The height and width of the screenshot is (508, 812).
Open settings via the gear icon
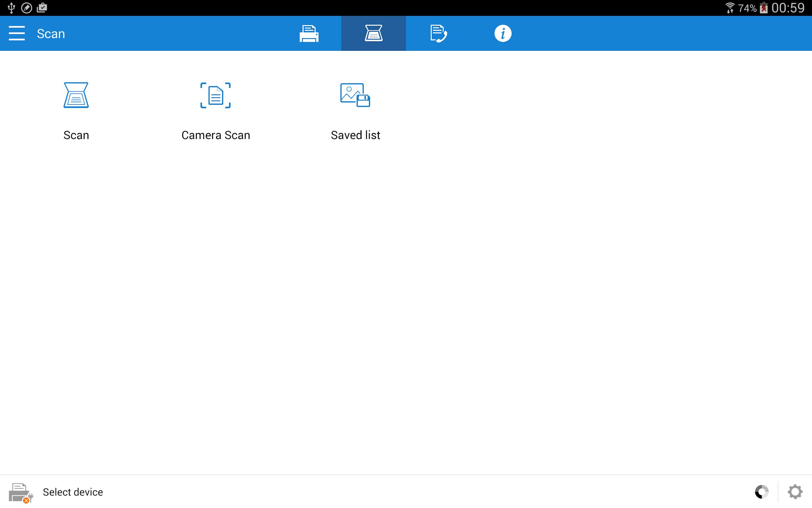(x=795, y=492)
